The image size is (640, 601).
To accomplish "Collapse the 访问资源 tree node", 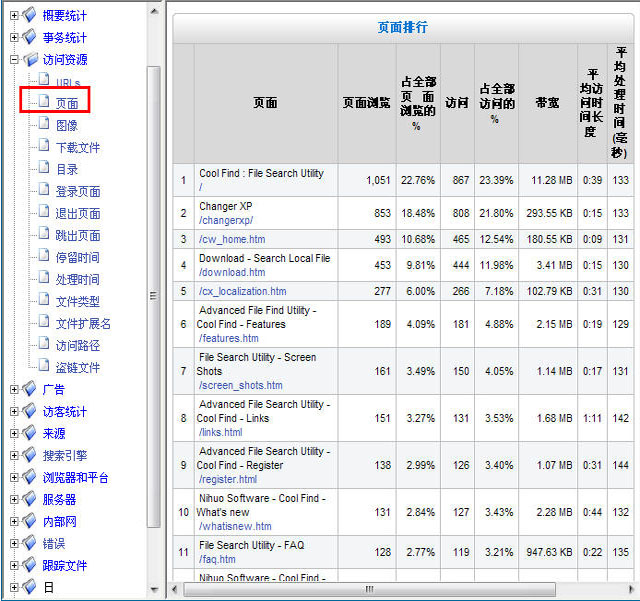I will click(14, 60).
